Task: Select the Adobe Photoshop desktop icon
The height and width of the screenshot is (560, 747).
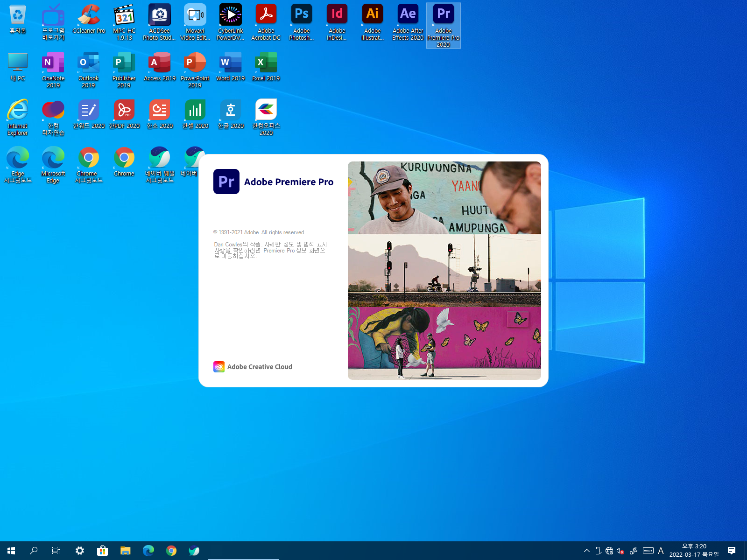Action: point(302,22)
